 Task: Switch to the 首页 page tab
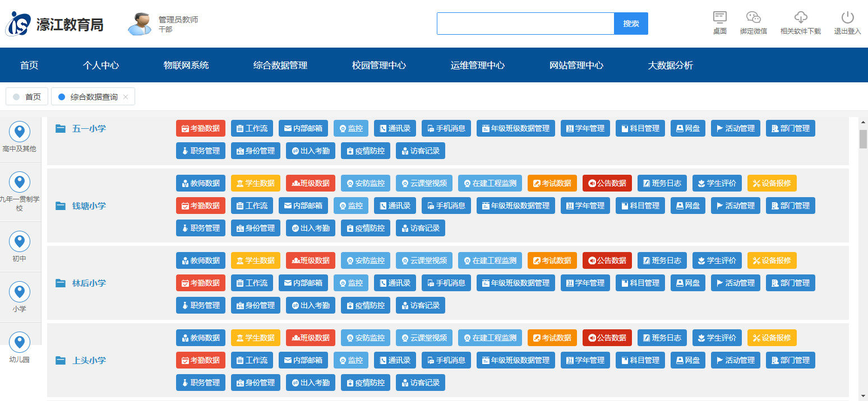(27, 96)
